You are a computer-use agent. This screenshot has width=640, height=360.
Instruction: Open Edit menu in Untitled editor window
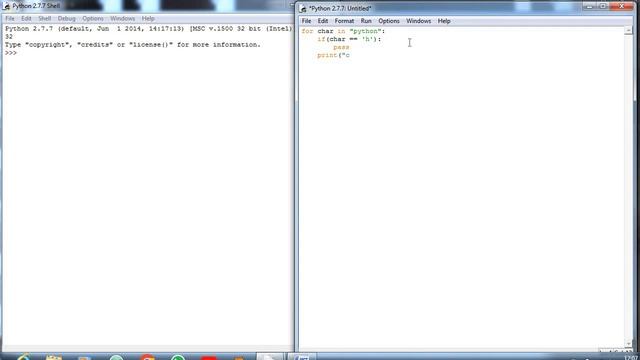click(322, 21)
